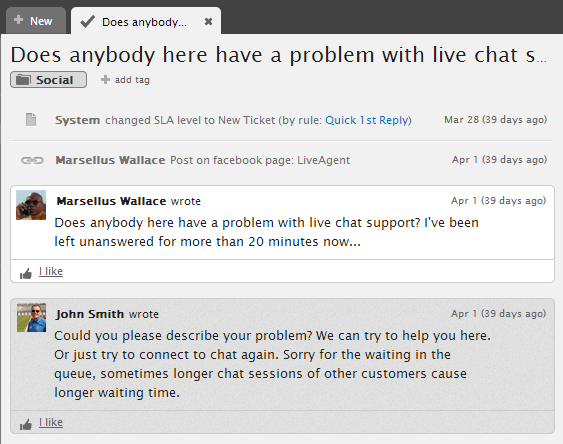Click the chain link icon for Facebook post
The width and height of the screenshot is (563, 444).
[32, 160]
